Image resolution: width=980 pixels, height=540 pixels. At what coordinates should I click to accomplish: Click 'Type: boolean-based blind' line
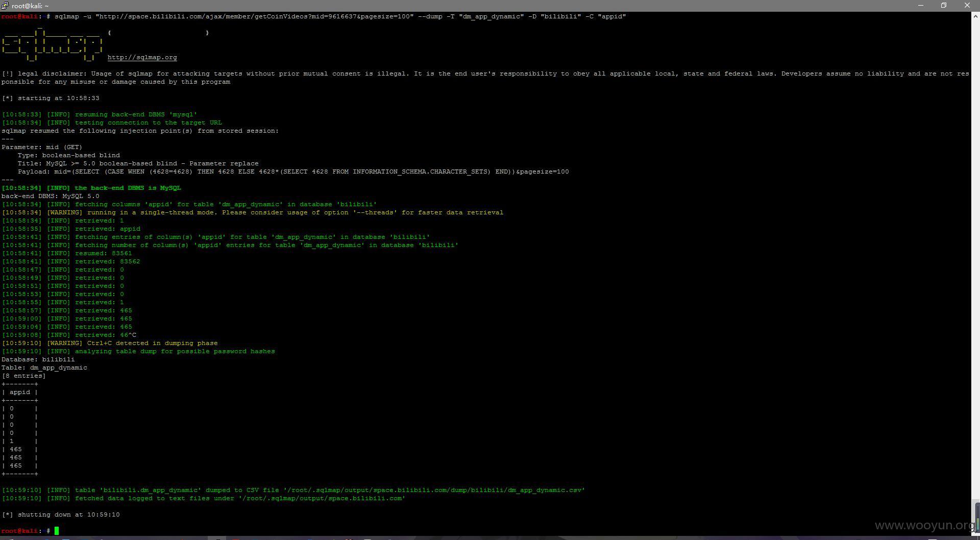pos(69,155)
